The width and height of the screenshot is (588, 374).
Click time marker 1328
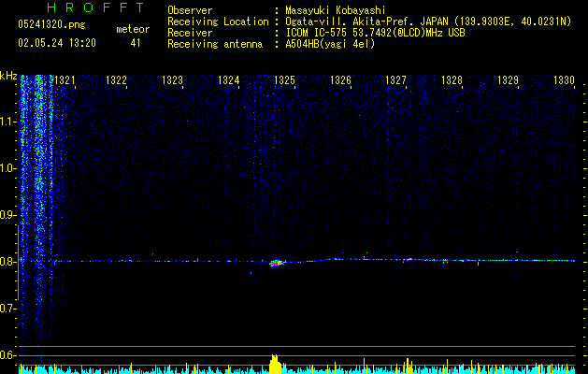click(452, 80)
